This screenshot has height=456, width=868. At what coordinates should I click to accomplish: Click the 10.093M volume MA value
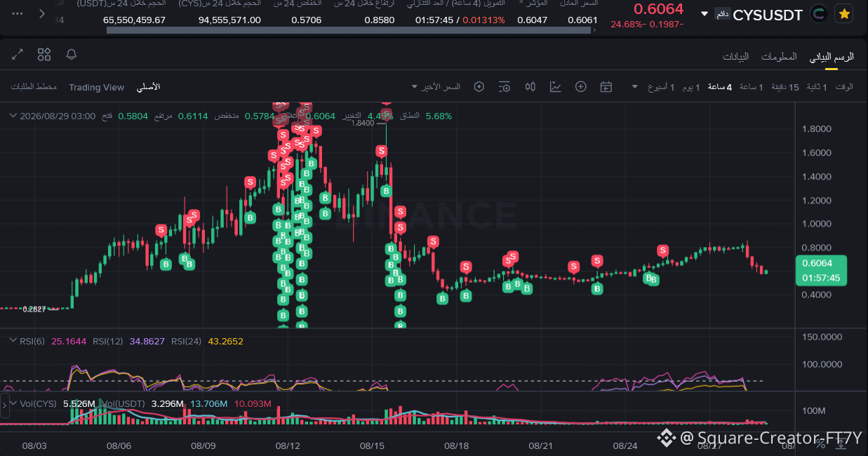(253, 404)
